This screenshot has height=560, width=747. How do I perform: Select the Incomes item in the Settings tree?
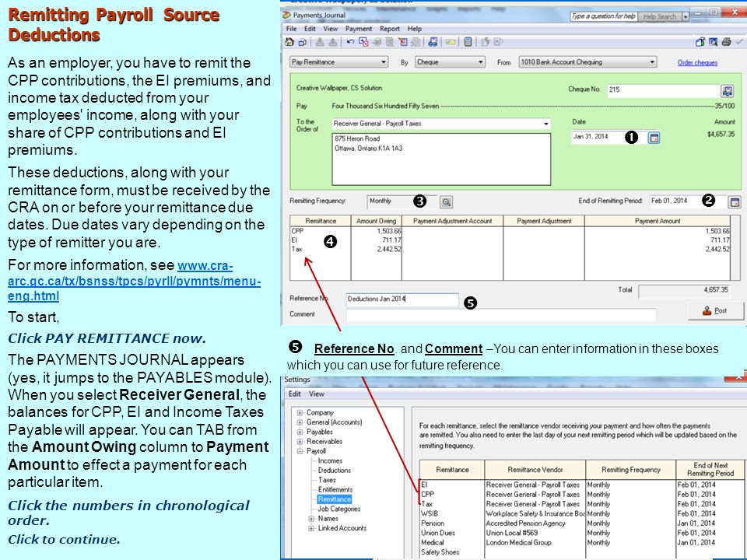[330, 461]
